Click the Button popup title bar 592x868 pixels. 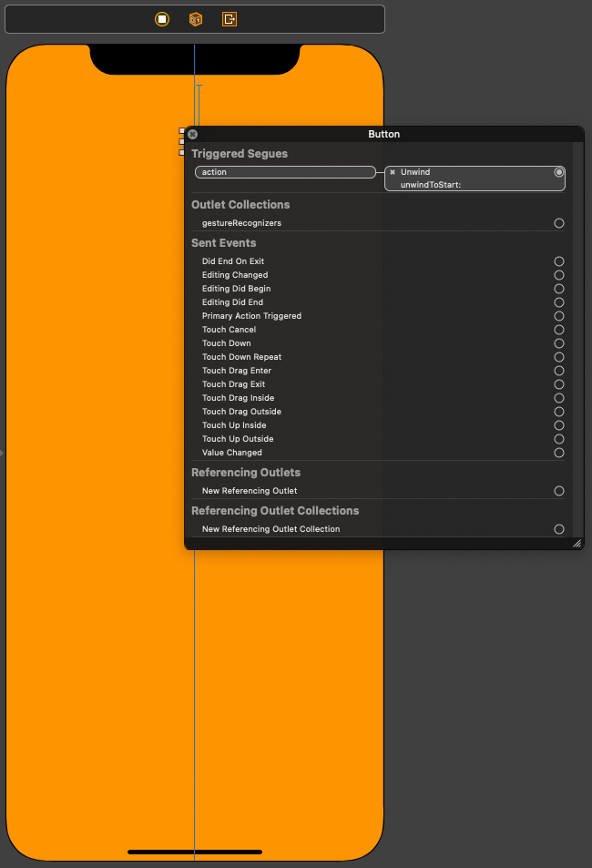point(383,134)
